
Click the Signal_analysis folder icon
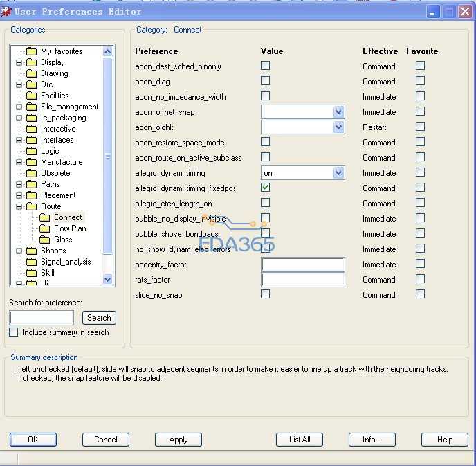31,262
